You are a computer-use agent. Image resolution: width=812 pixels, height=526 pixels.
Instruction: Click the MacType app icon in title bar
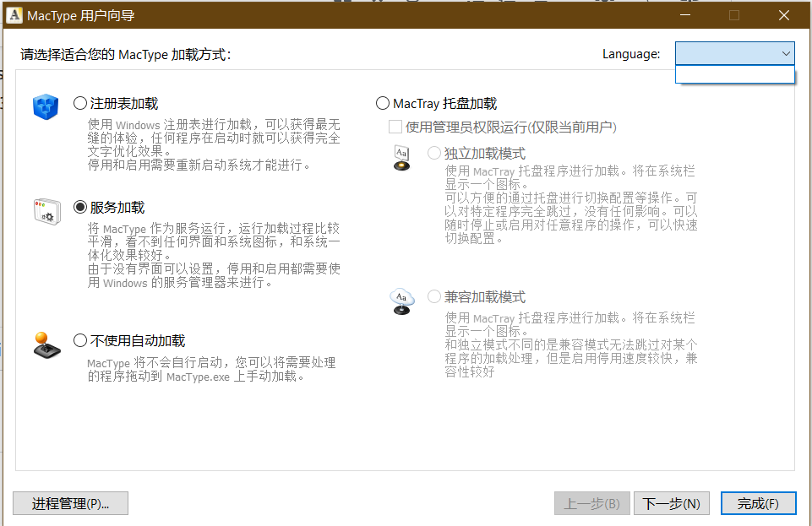[14, 15]
